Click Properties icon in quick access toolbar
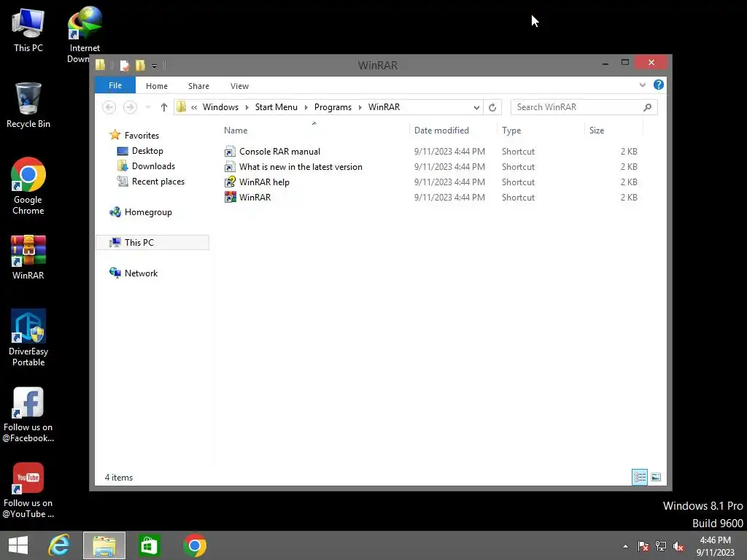The height and width of the screenshot is (560, 747). pos(124,65)
